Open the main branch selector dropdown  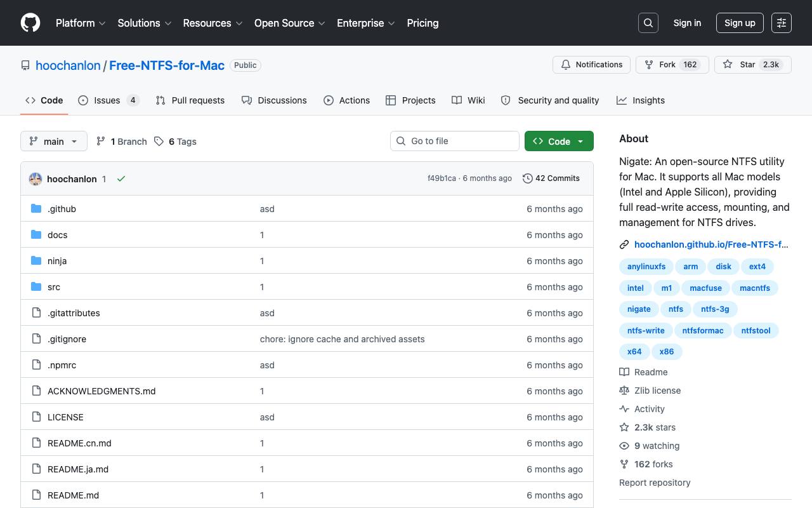point(53,141)
